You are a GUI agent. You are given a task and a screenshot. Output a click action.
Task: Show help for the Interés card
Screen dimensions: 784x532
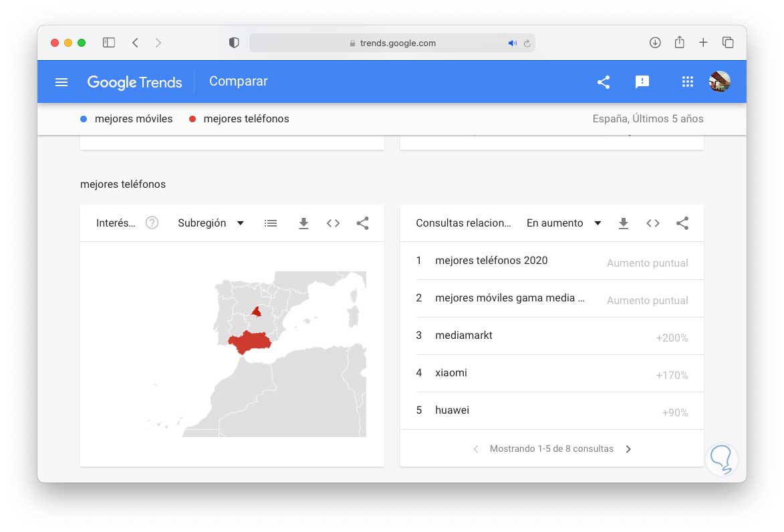152,223
